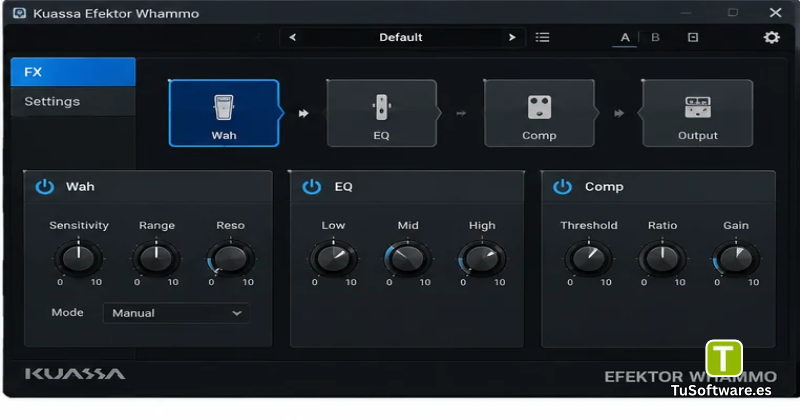
Task: Click the EQ Mid knob
Action: (407, 258)
